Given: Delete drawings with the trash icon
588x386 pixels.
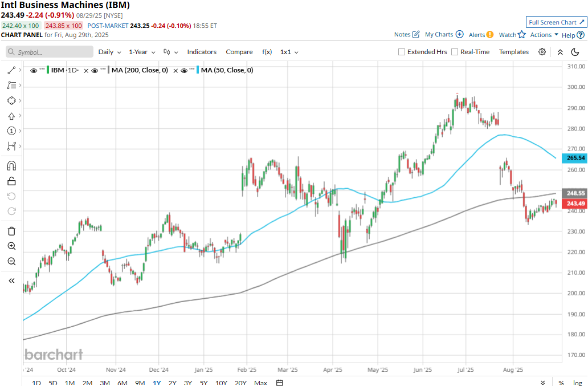Looking at the screenshot, I should 11,231.
